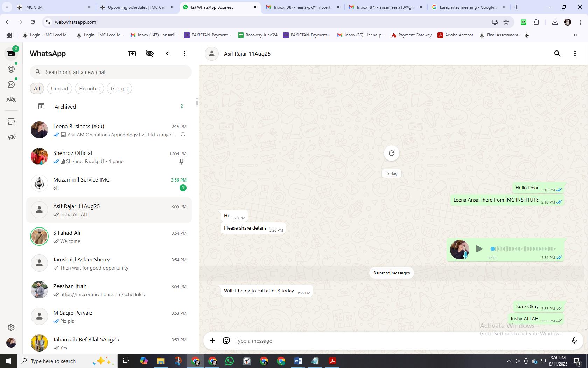Open Shehroz Official chat

[x=109, y=157]
